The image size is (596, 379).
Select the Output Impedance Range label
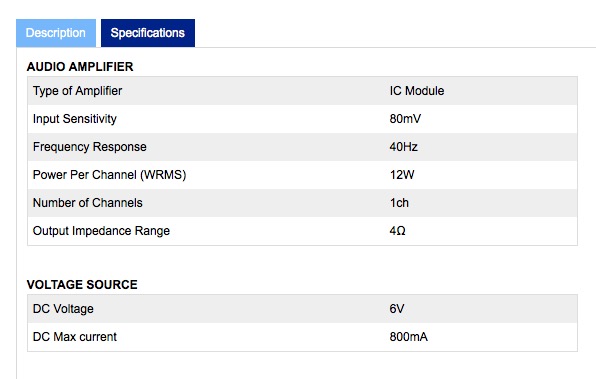(x=101, y=231)
